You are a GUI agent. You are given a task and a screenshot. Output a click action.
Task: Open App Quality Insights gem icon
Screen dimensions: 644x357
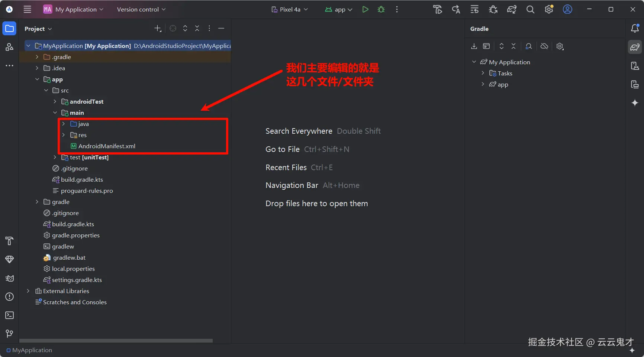click(9, 259)
